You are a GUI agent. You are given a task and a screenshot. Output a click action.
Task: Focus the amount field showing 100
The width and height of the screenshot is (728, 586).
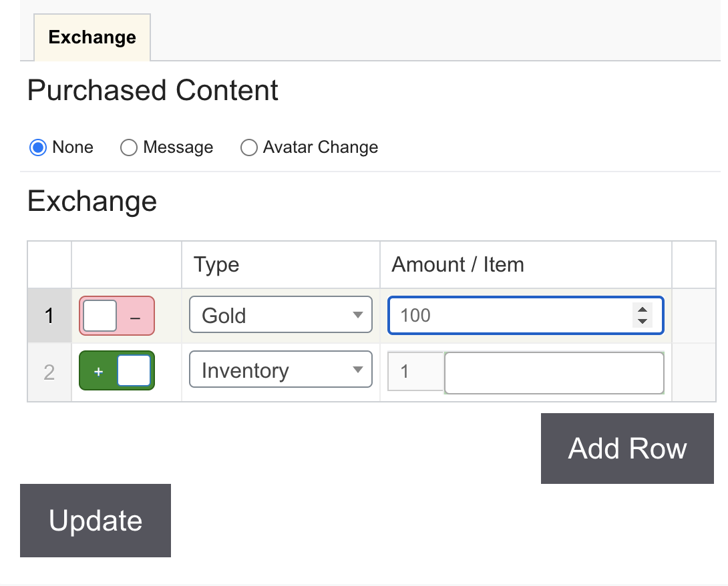point(526,315)
